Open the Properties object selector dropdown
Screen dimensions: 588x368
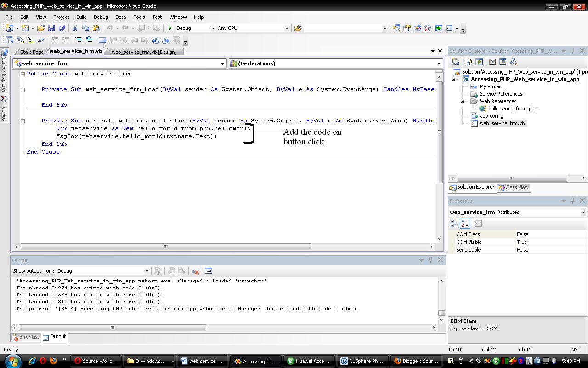[583, 212]
